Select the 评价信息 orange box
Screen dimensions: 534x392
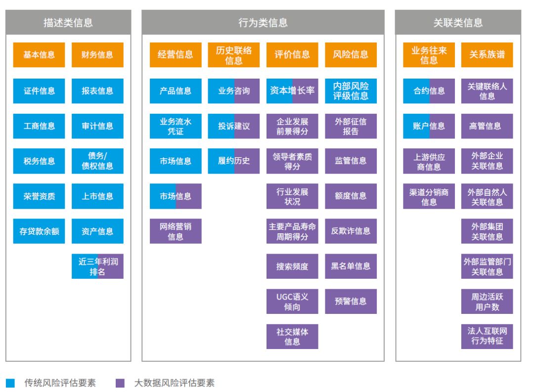[x=292, y=55]
